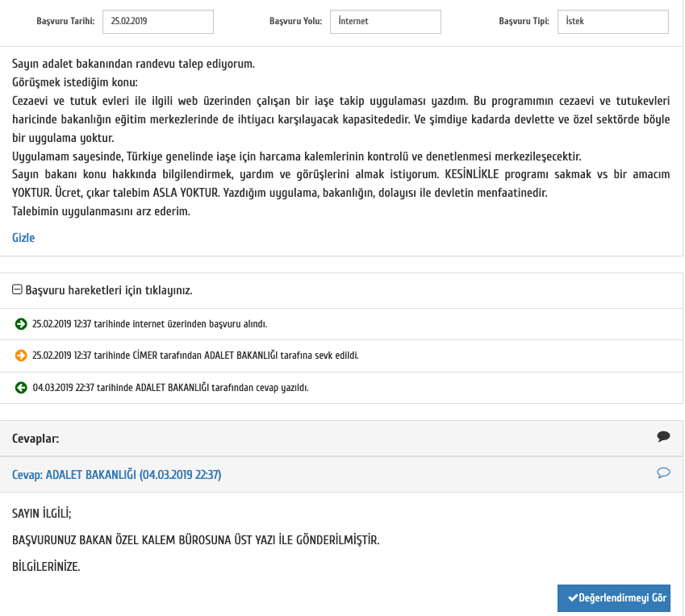The width and height of the screenshot is (685, 616).
Task: Click the line 'Görüşmek istediğim konu:'
Action: [x=75, y=82]
